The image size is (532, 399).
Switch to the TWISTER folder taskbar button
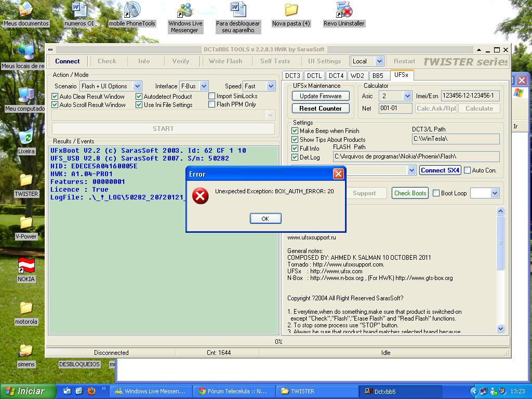pyautogui.click(x=317, y=391)
